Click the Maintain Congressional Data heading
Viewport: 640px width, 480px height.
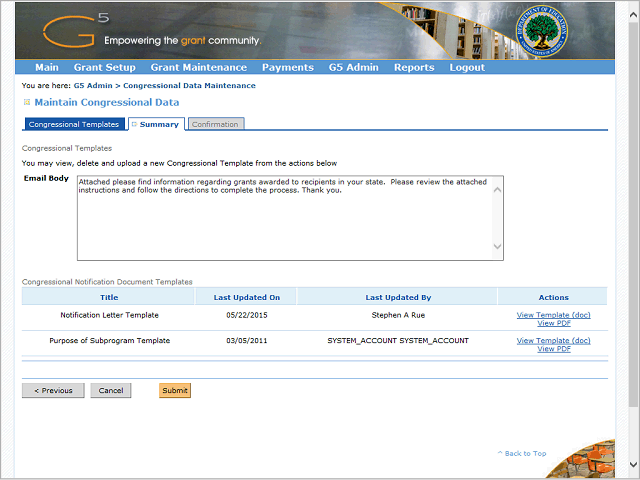pos(107,102)
